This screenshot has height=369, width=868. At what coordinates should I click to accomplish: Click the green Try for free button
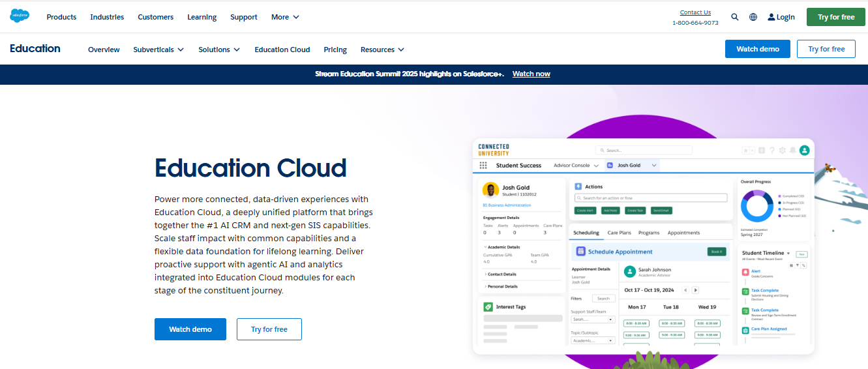point(835,17)
